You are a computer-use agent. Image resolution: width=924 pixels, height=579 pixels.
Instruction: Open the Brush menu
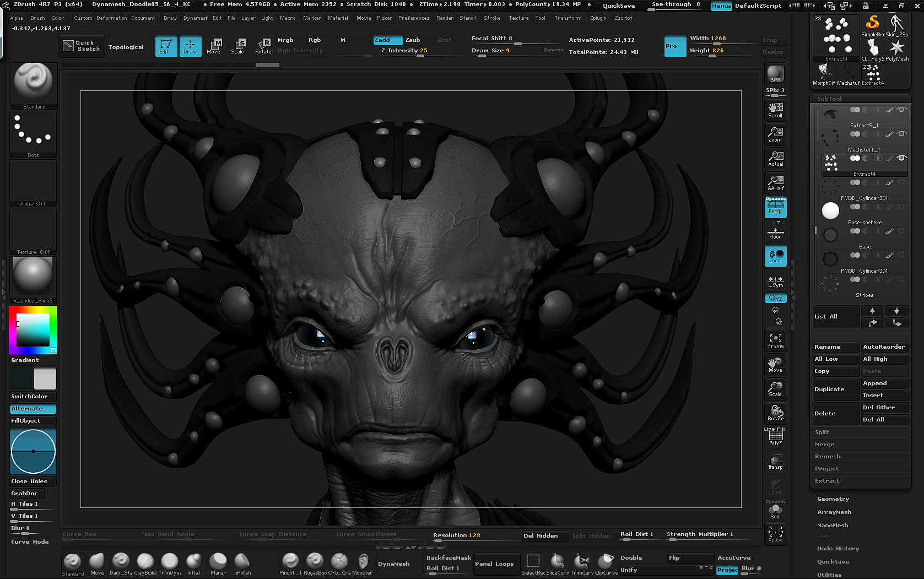(x=37, y=18)
